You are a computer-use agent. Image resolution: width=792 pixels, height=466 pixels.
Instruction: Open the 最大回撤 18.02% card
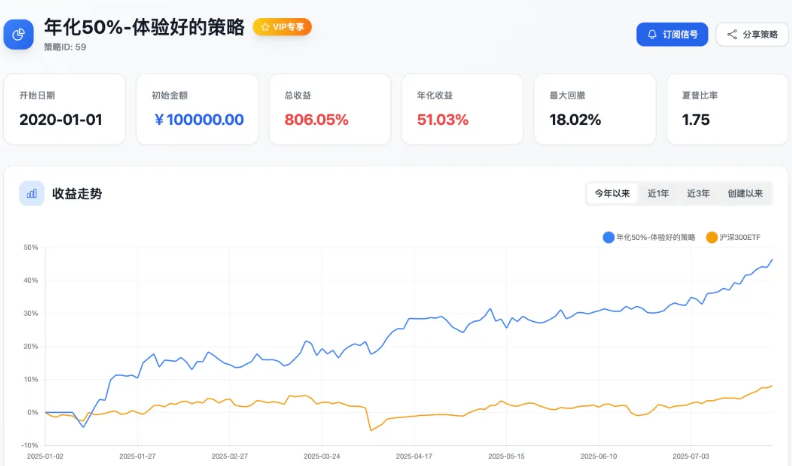pyautogui.click(x=594, y=109)
